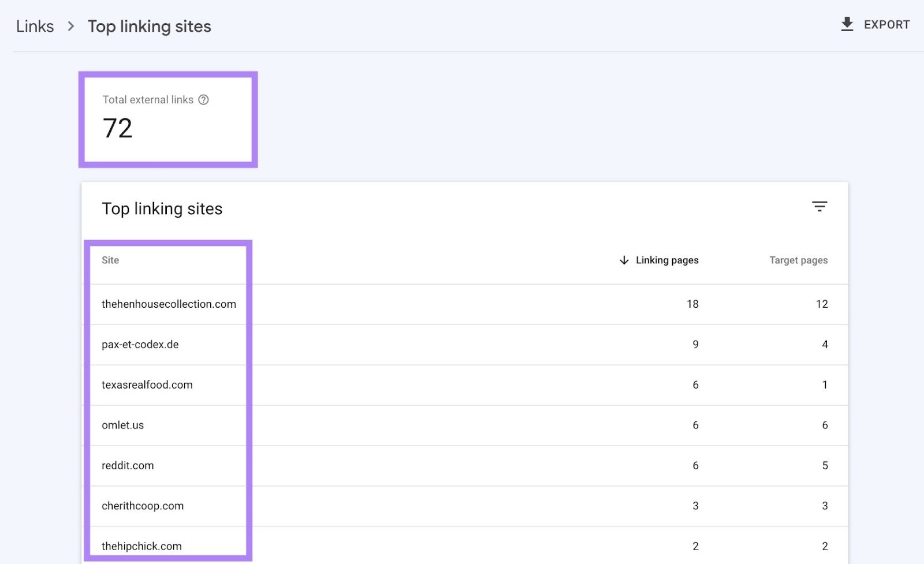Navigate to Links via the breadcrumb
This screenshot has width=924, height=564.
(x=35, y=26)
